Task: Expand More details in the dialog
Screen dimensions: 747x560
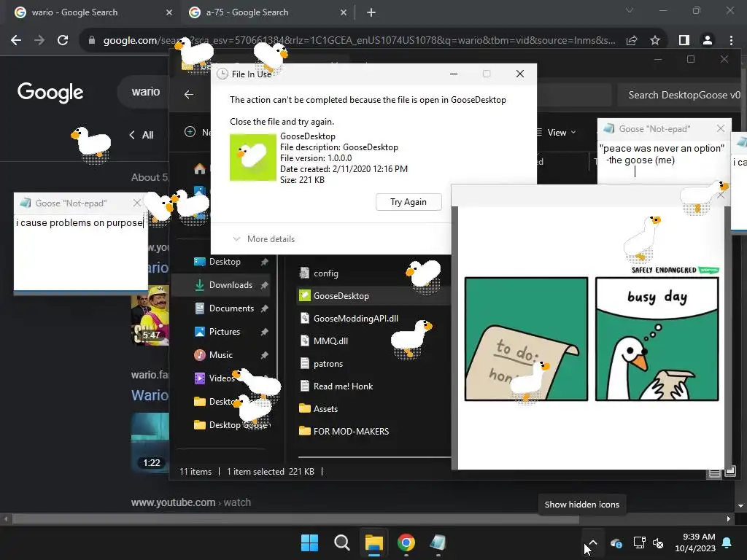Action: (x=263, y=239)
